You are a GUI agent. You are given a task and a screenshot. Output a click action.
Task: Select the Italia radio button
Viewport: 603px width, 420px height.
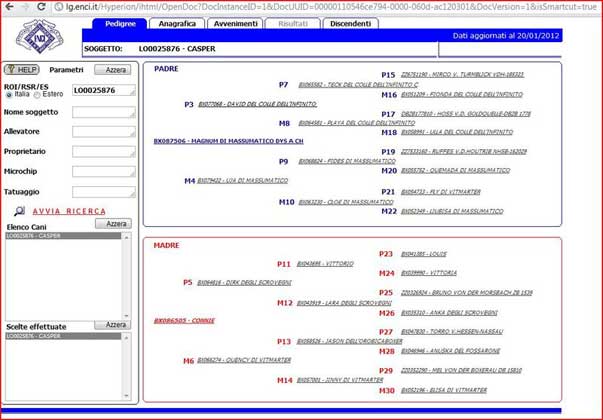click(x=9, y=95)
